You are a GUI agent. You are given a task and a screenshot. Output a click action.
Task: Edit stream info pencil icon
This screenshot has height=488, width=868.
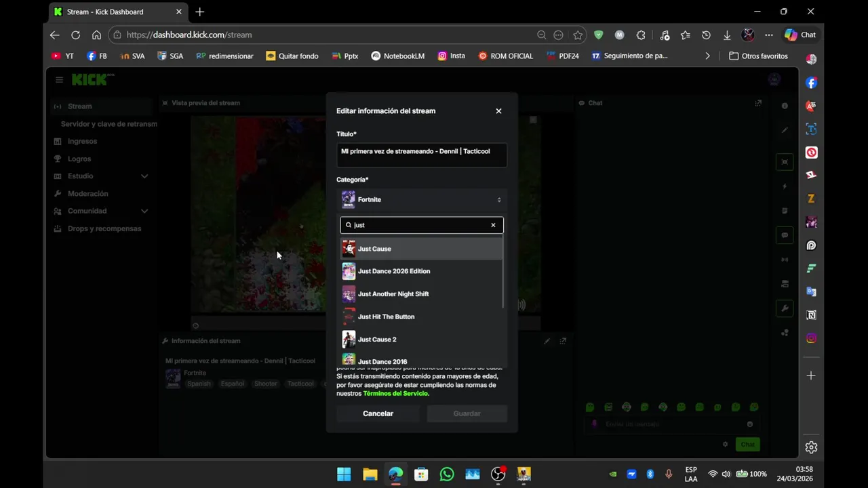click(x=547, y=341)
